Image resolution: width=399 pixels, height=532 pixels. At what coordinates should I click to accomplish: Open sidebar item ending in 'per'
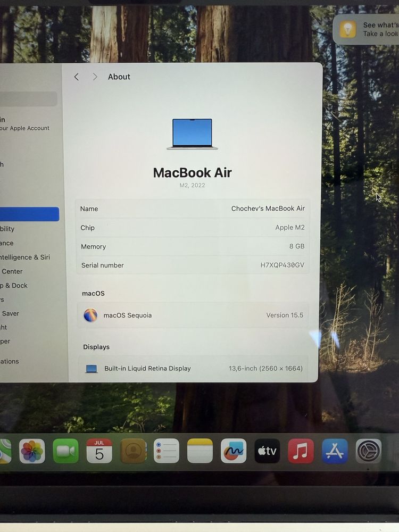pyautogui.click(x=5, y=342)
